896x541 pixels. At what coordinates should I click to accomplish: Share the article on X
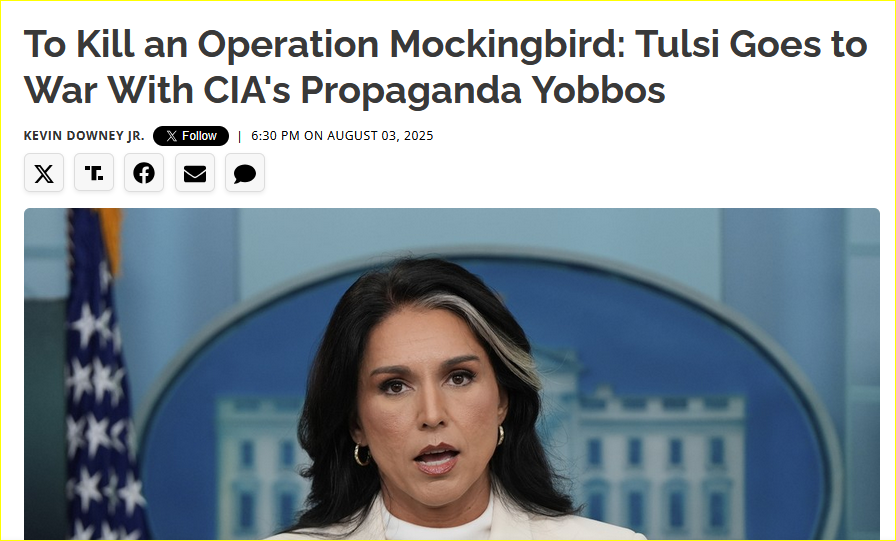tap(44, 173)
